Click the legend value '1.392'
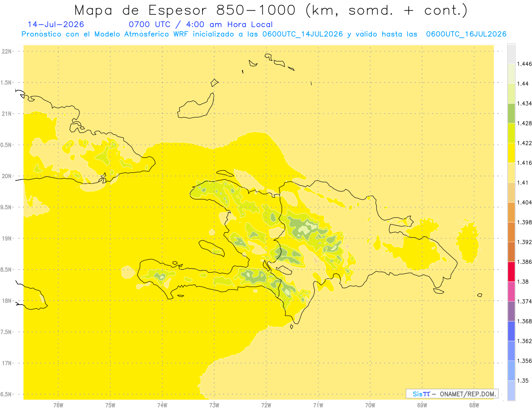Image resolution: width=532 pixels, height=411 pixels. (x=525, y=242)
